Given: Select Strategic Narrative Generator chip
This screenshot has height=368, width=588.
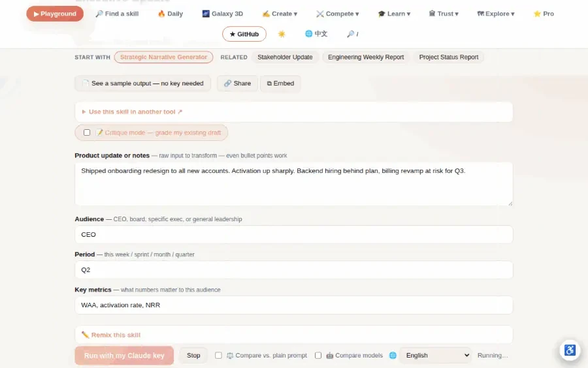Looking at the screenshot, I should 163,57.
